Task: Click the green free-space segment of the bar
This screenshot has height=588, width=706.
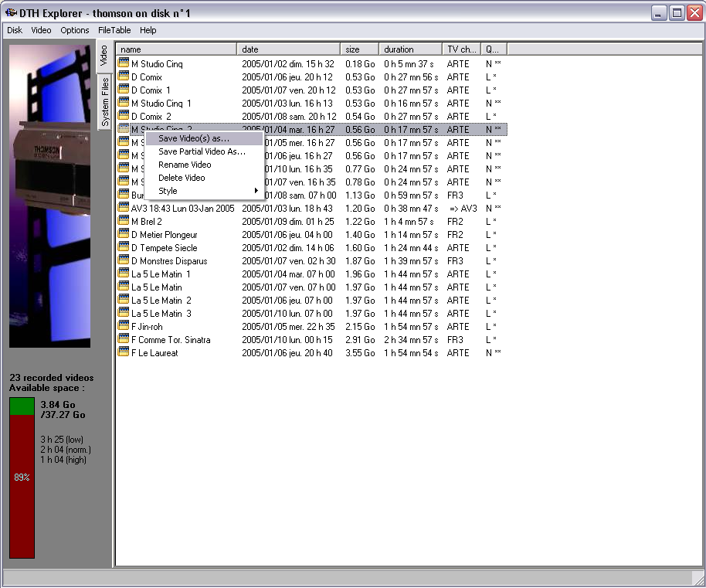Action: tap(22, 406)
